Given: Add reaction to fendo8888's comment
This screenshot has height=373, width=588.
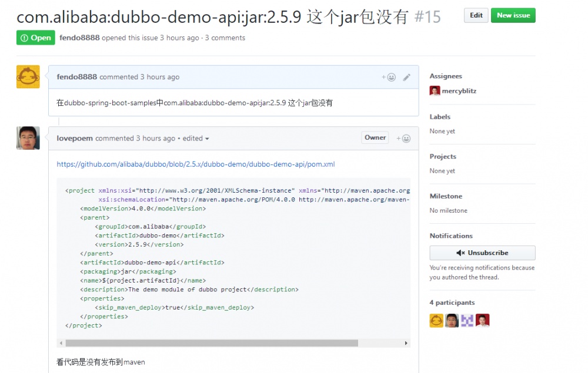Looking at the screenshot, I should click(x=389, y=77).
